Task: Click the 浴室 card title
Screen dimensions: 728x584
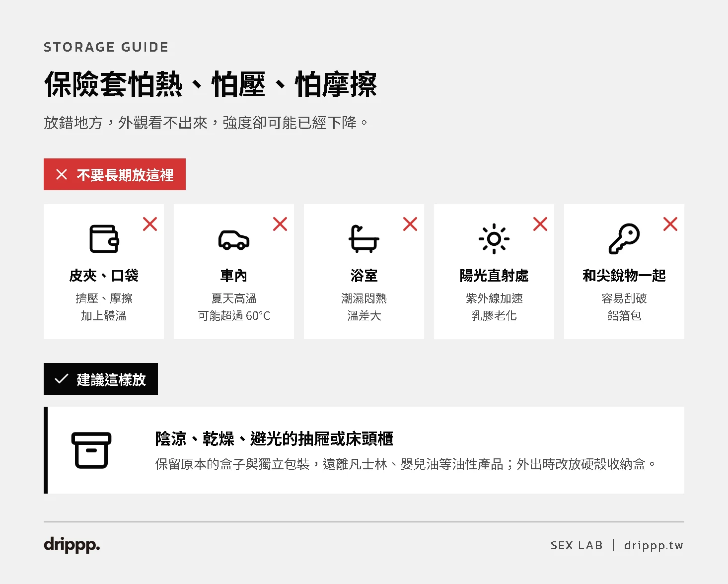Action: point(364,276)
